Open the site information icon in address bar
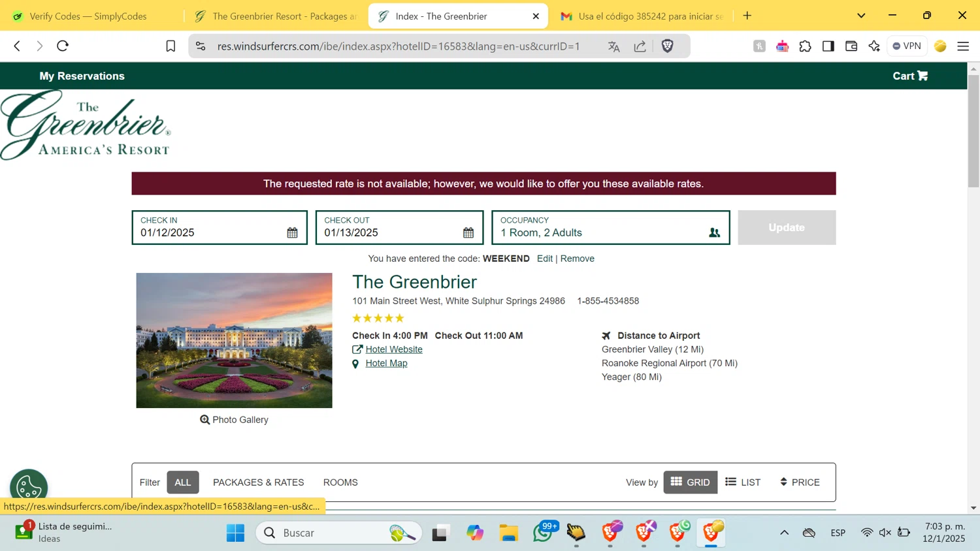This screenshot has height=551, width=980. click(201, 46)
